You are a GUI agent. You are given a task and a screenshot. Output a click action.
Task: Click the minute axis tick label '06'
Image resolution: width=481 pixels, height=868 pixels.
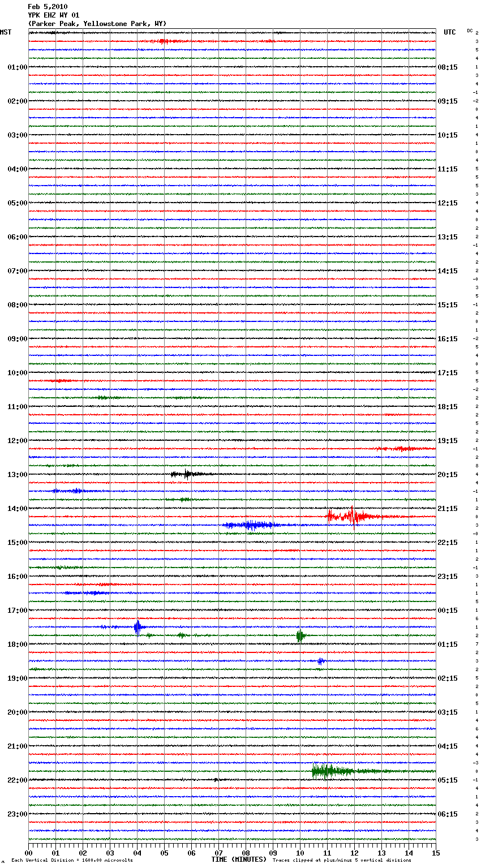191,853
